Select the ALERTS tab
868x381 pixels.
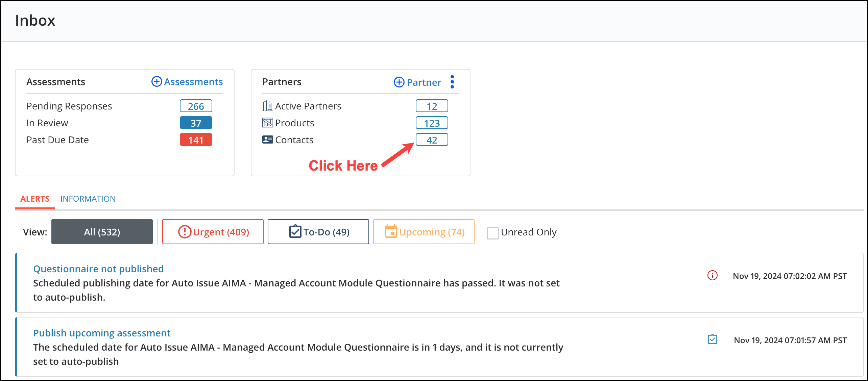(x=35, y=199)
